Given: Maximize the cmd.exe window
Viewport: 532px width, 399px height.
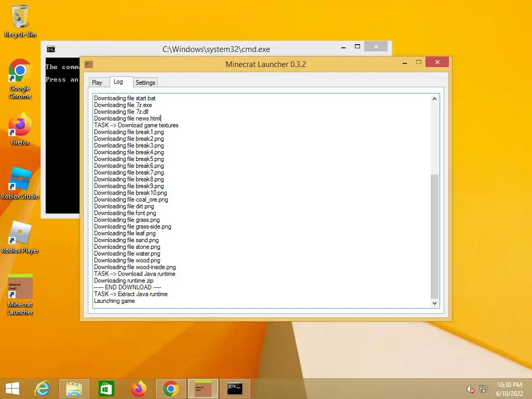Looking at the screenshot, I should [357, 46].
